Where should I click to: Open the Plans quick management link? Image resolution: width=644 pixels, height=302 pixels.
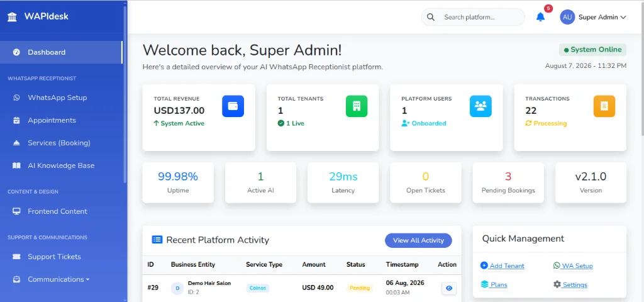[494, 285]
